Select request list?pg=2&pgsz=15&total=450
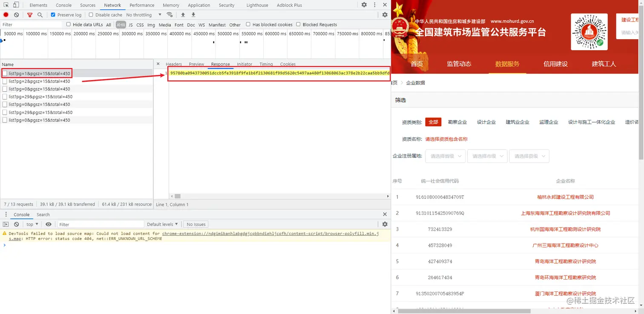 [76, 81]
